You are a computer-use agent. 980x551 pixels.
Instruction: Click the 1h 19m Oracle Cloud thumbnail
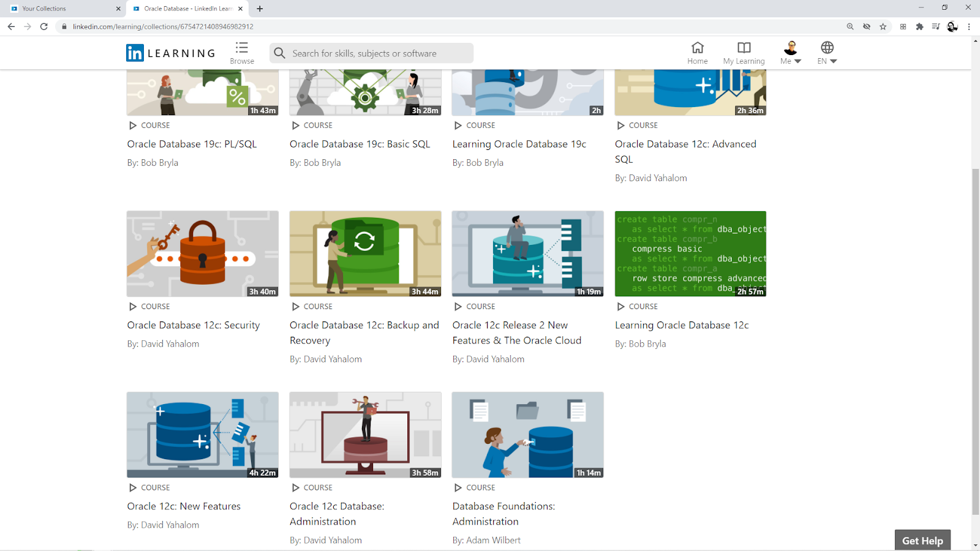(x=528, y=254)
